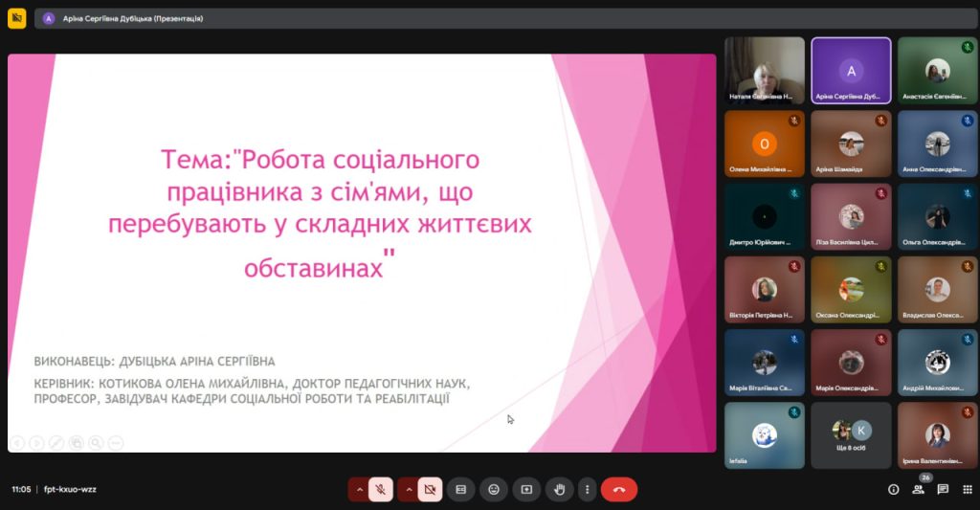This screenshot has width=980, height=510.
Task: Expand the video settings arrow beside the camera
Action: pyautogui.click(x=409, y=489)
